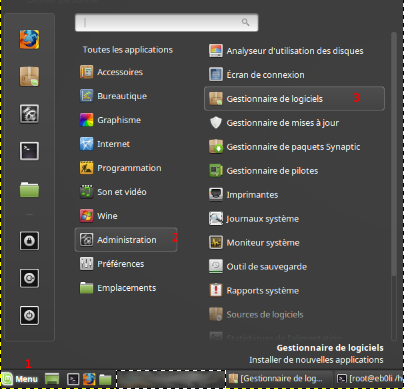Screen dimensions: 404x389
Task: Click the application list scrollbar
Action: click(x=394, y=154)
